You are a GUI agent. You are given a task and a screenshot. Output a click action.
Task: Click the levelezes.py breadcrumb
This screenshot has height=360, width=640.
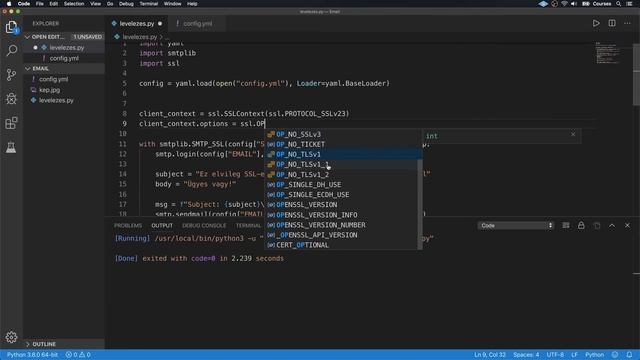pos(139,37)
